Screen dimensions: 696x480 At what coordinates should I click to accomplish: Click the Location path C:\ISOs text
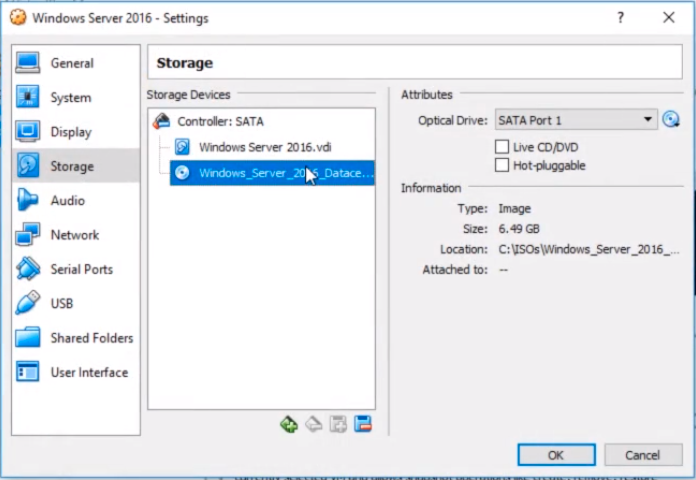tap(589, 250)
